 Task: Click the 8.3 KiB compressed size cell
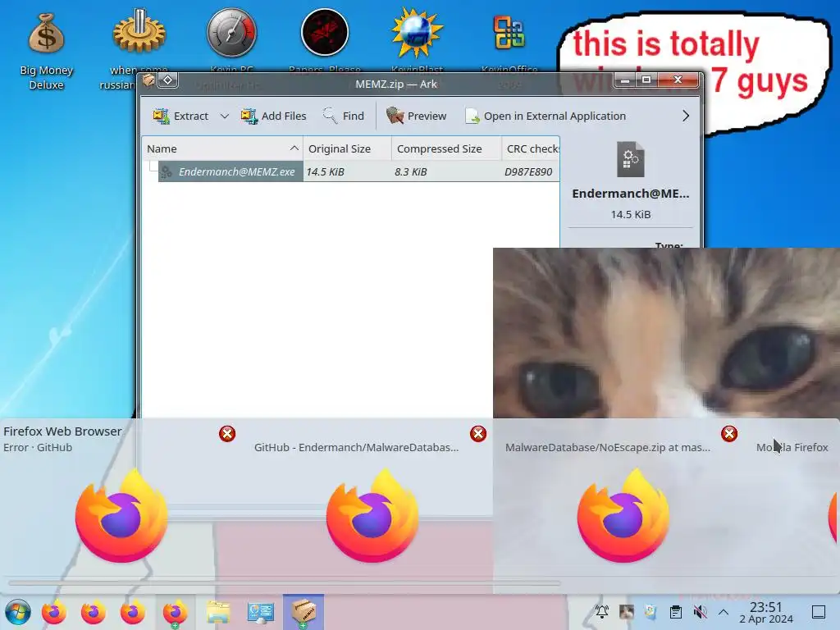point(411,171)
